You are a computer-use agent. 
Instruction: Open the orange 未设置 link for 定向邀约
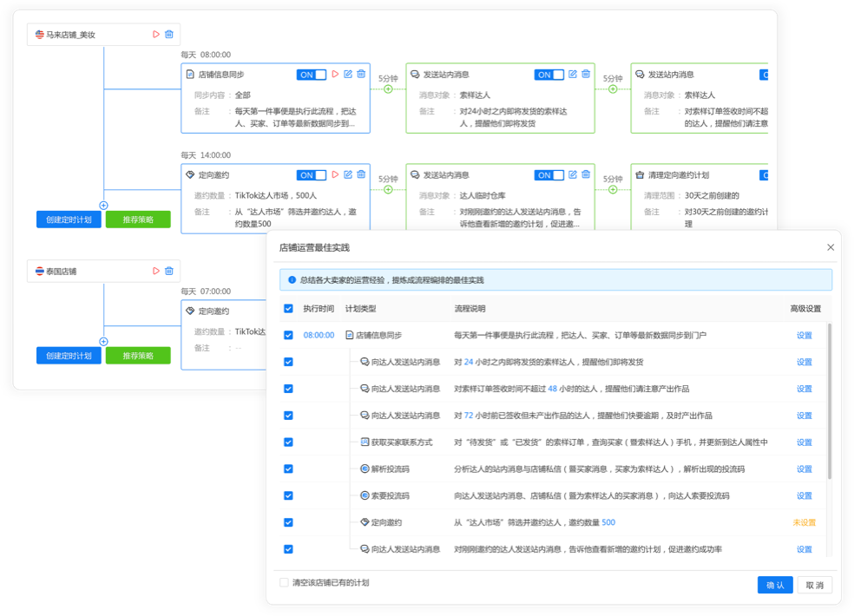(x=804, y=522)
